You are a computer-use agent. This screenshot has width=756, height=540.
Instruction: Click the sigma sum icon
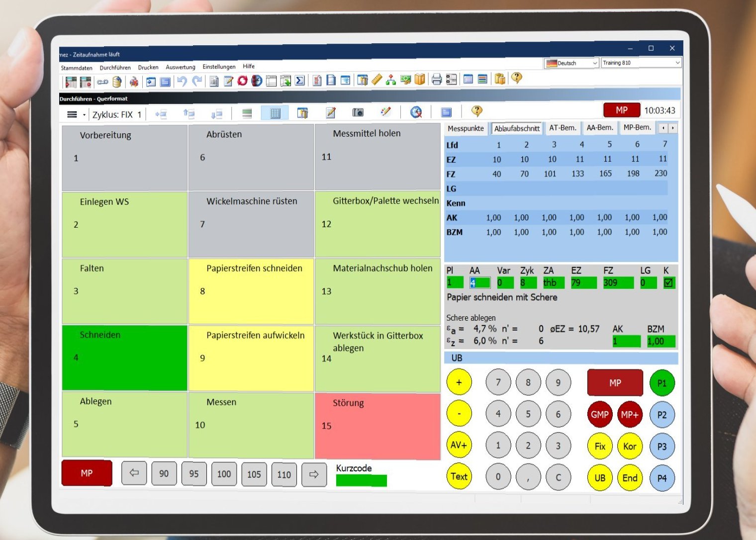pos(300,81)
